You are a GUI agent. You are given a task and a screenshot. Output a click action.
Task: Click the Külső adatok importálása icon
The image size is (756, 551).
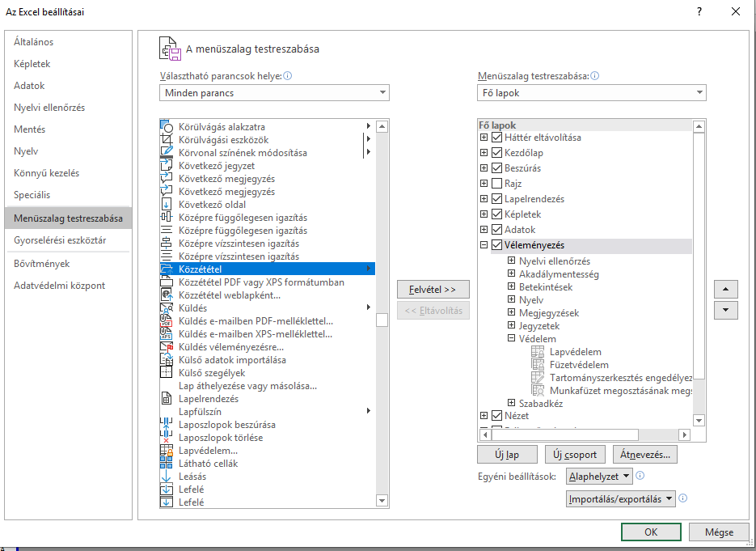(x=167, y=360)
